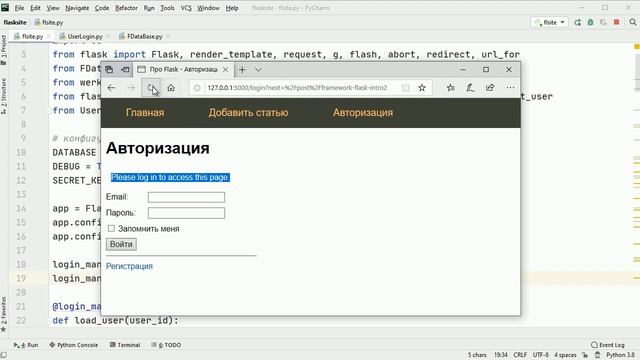Open PyCharm Search Everywhere magnifier

pos(633,22)
